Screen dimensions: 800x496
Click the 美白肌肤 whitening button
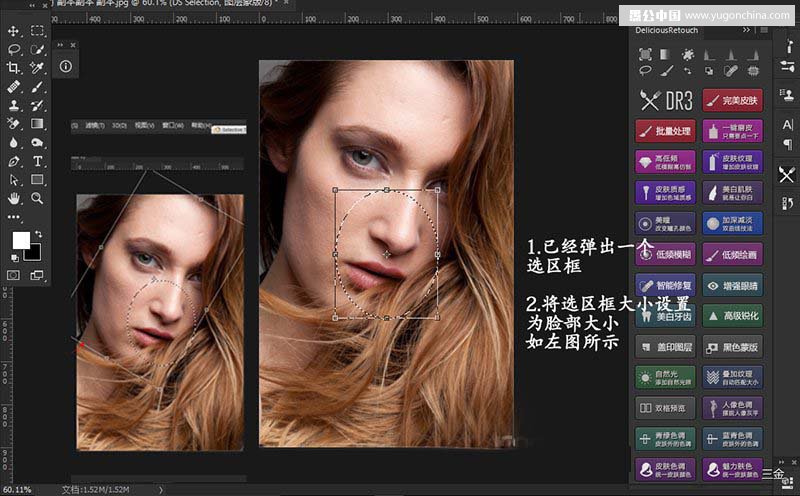click(x=733, y=192)
